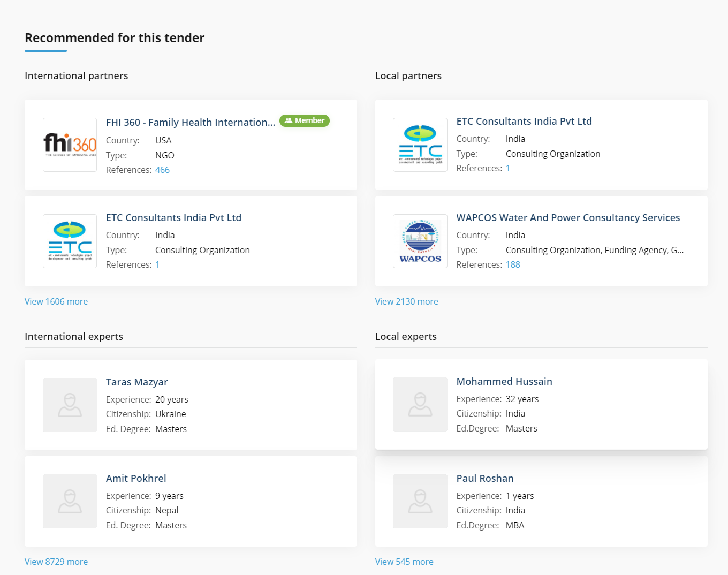The height and width of the screenshot is (575, 728).
Task: Click Mohammed Hussain's Masters degree value
Action: pos(521,428)
